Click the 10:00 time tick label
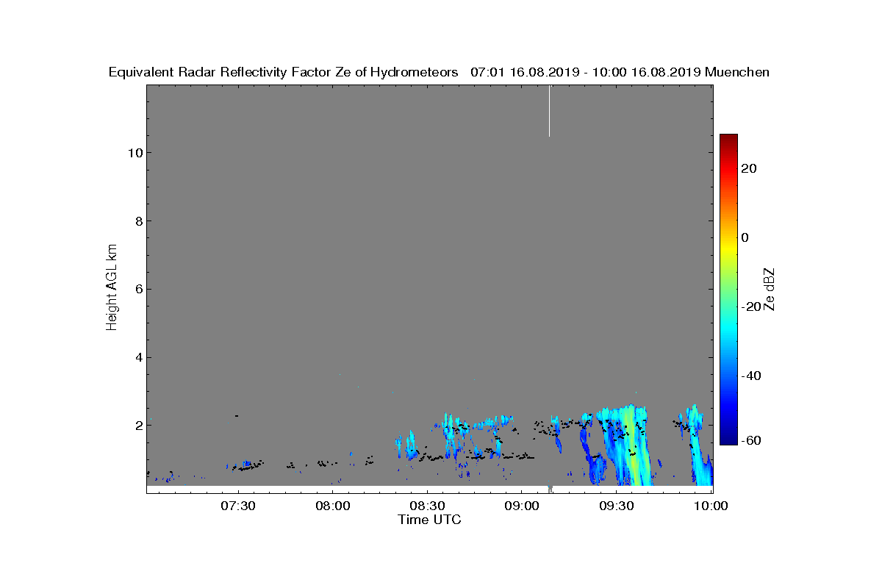Screen dimensions: 882x588 click(711, 506)
